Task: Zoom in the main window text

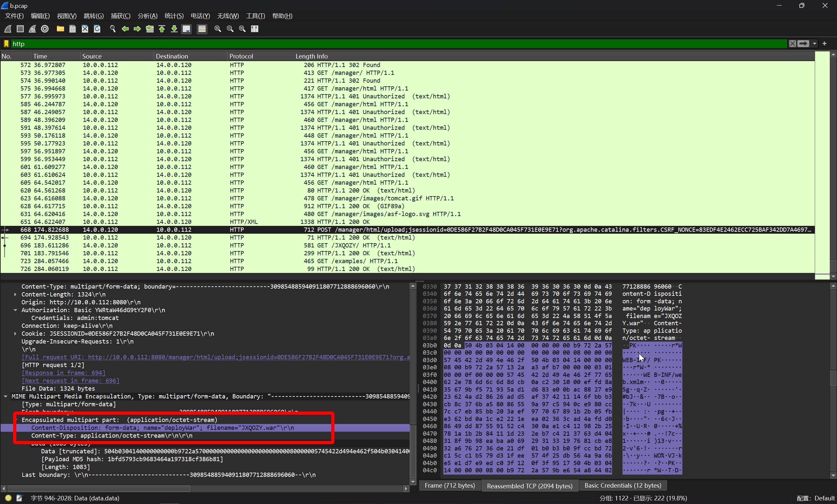Action: [218, 29]
